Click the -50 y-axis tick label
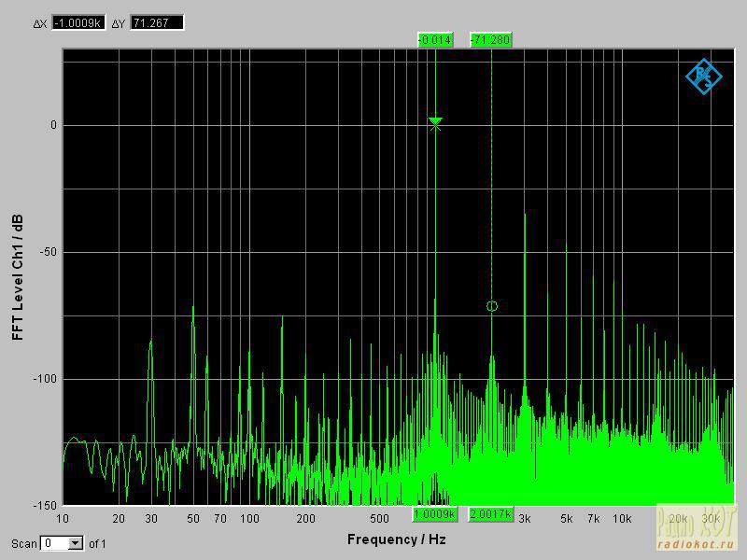The image size is (747, 560). (x=48, y=252)
